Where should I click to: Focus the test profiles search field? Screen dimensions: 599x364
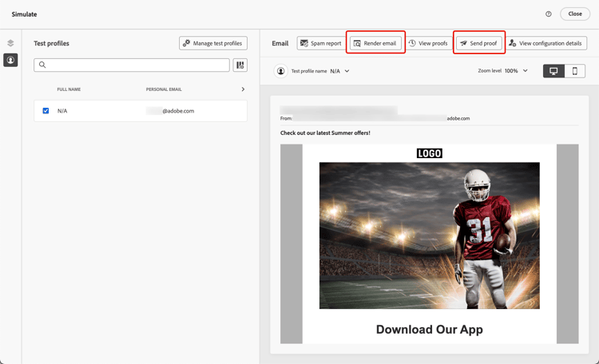tap(132, 65)
